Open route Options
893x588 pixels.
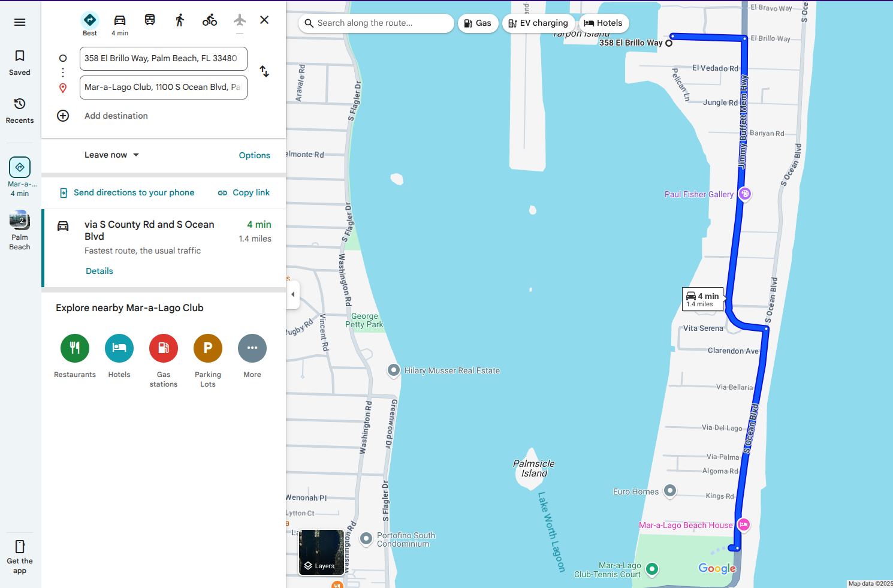point(255,155)
